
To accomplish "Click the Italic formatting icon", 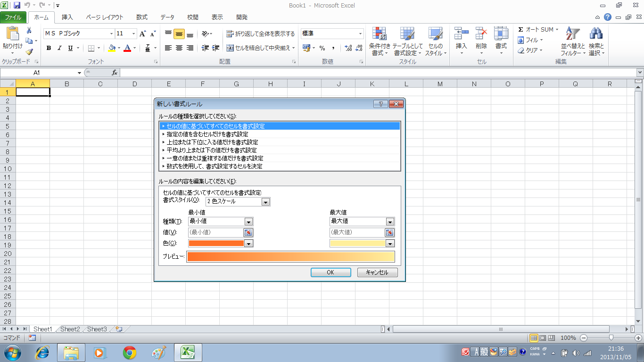I will coord(59,48).
